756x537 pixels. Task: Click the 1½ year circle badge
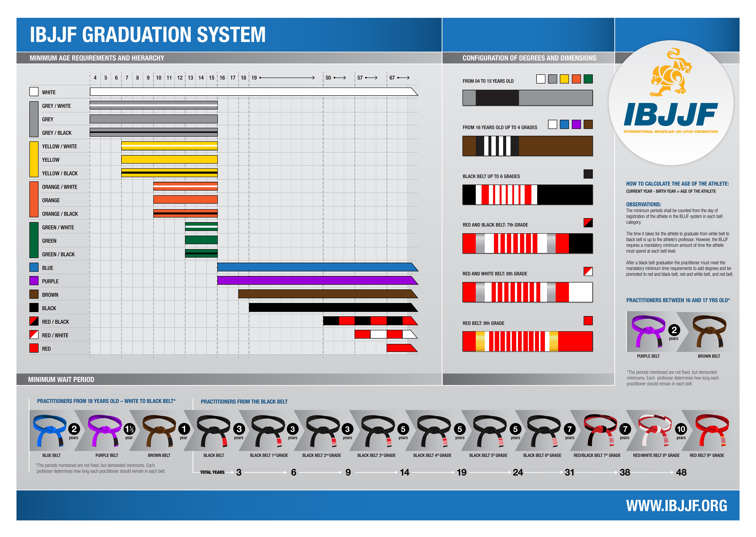pos(129,429)
